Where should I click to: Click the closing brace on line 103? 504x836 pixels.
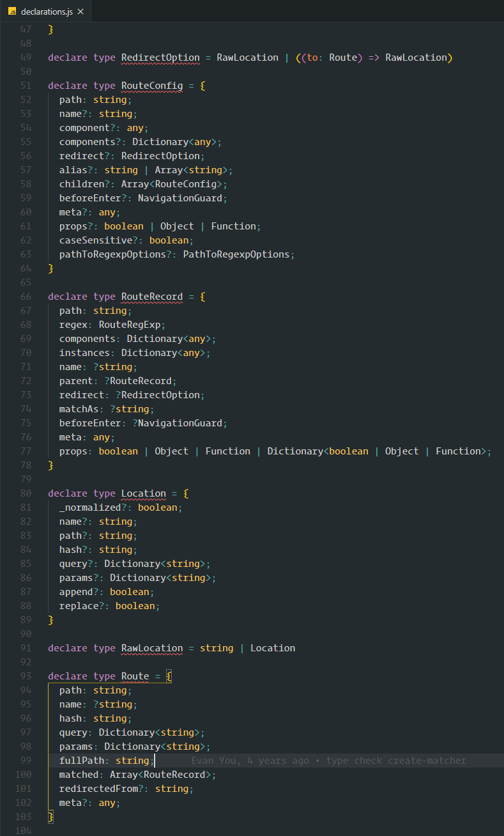click(x=51, y=817)
